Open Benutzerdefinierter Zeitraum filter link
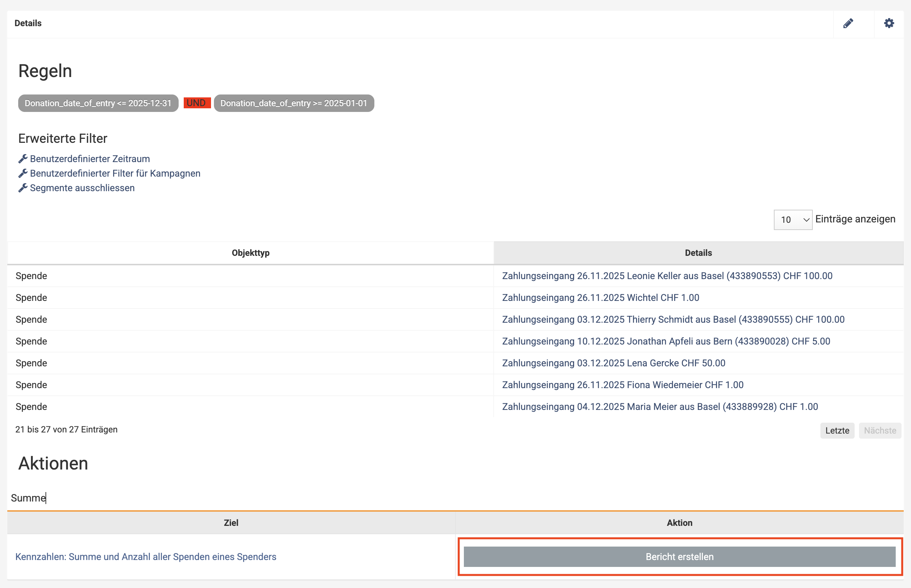 coord(90,159)
